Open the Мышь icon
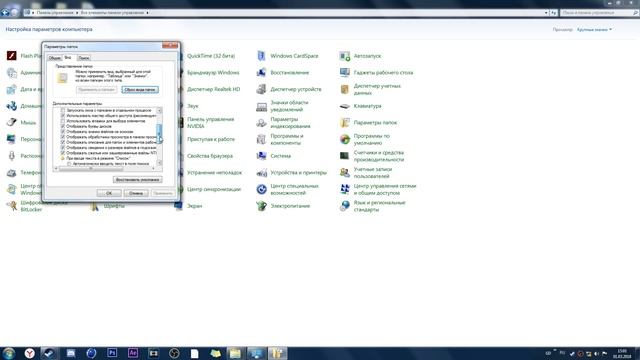Screen dimensions: 640x360 point(11,122)
